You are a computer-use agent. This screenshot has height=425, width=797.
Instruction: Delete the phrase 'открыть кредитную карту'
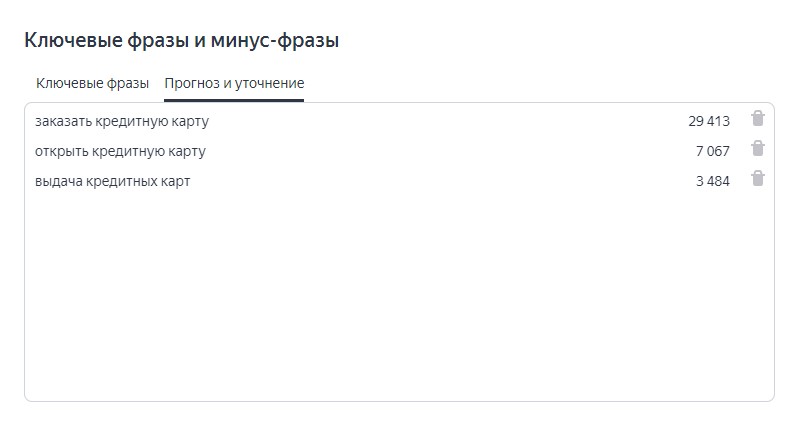pyautogui.click(x=758, y=149)
